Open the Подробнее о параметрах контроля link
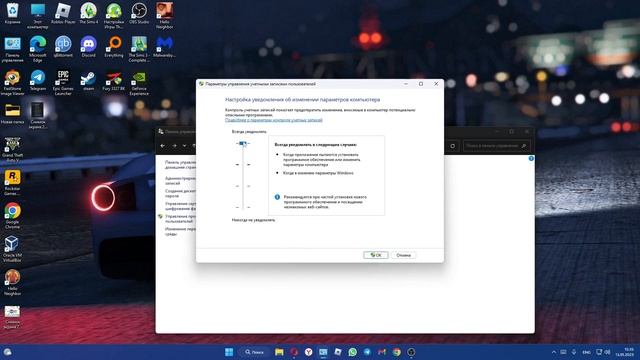Viewport: 640px width, 360px height. pyautogui.click(x=274, y=120)
